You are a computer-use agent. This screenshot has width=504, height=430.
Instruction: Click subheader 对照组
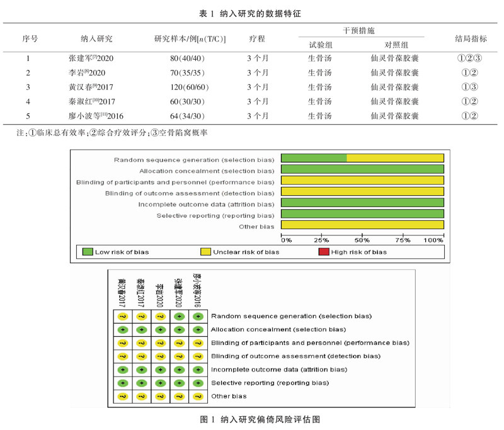point(396,45)
